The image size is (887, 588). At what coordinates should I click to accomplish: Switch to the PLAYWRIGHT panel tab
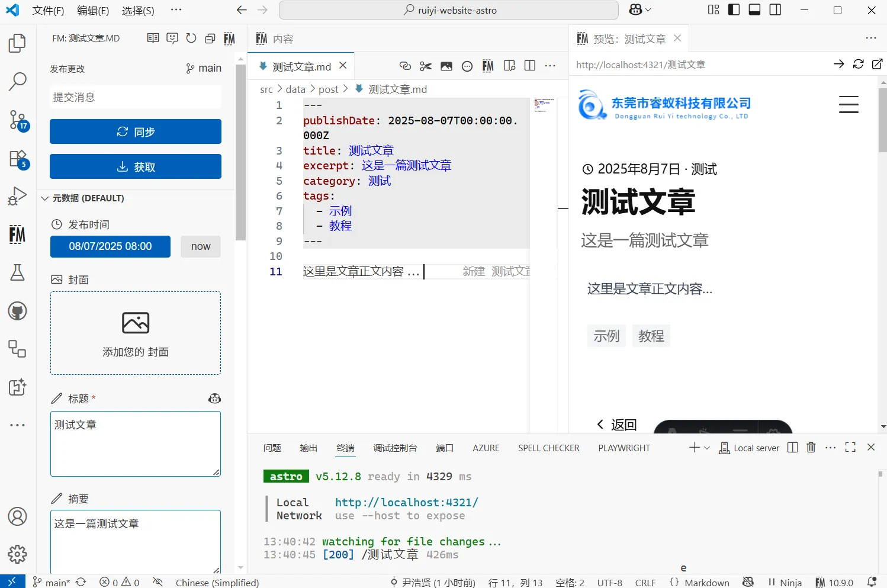pyautogui.click(x=624, y=448)
